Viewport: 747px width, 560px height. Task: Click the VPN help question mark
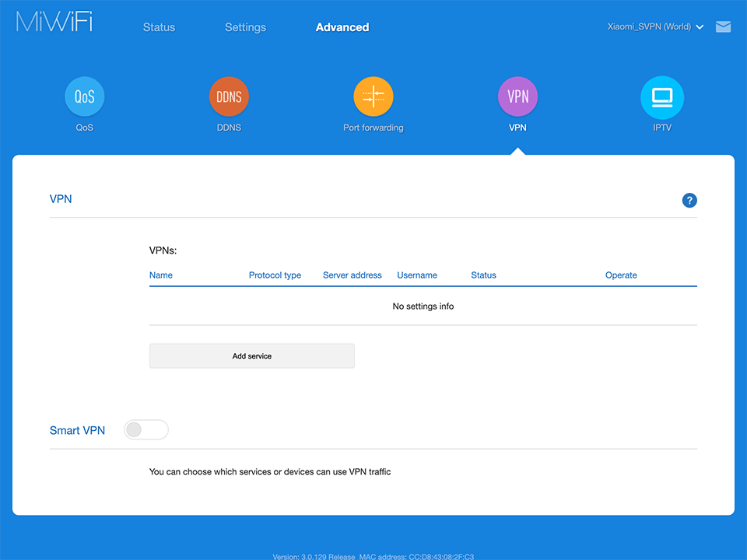(x=689, y=201)
